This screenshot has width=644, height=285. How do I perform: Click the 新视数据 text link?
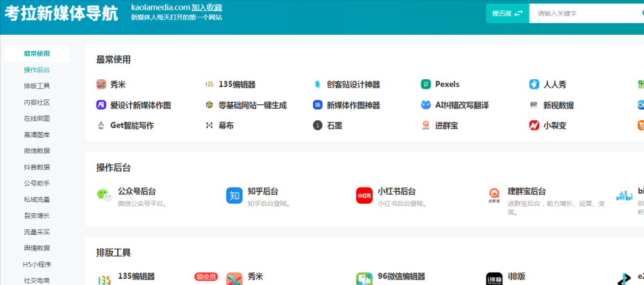pos(559,105)
